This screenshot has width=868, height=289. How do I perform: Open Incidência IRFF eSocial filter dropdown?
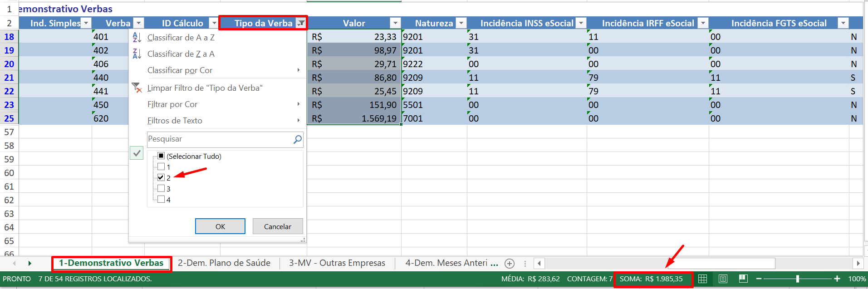[x=703, y=23]
